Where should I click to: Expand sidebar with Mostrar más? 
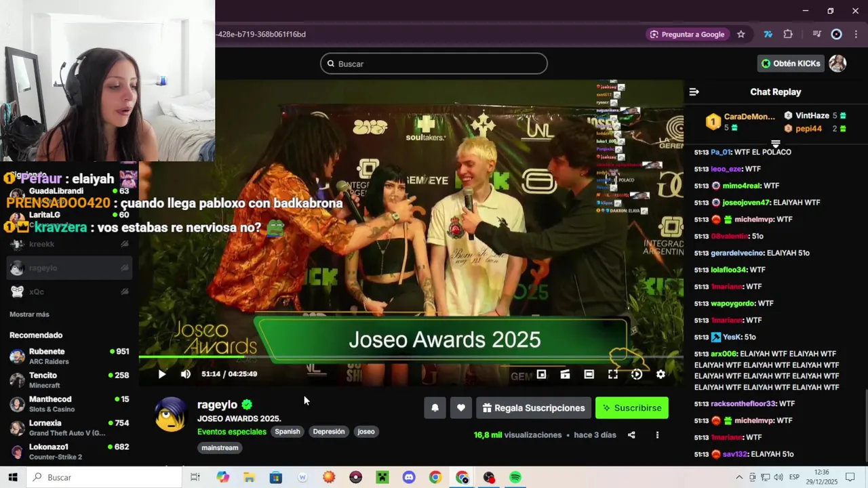tap(29, 314)
